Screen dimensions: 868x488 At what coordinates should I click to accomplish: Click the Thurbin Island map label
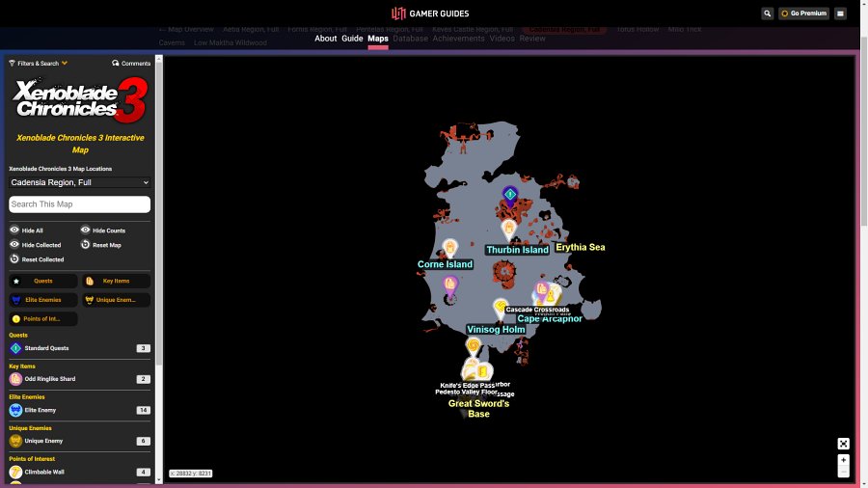[x=517, y=250]
